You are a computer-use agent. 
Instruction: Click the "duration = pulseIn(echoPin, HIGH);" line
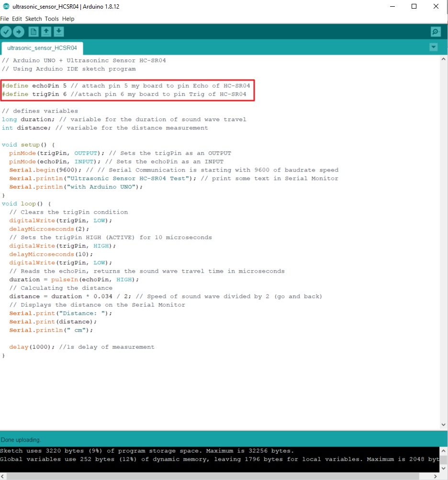[x=74, y=279]
